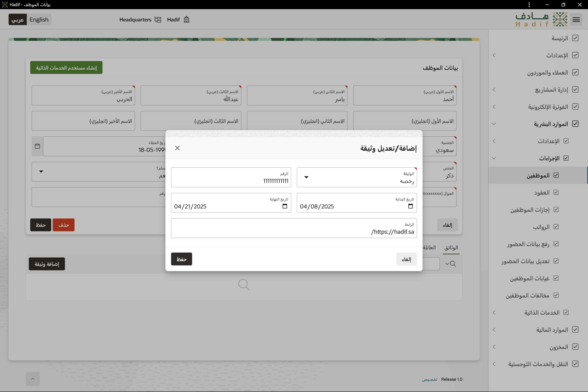
Task: Switch to the الوثائق tab
Action: [x=451, y=247]
